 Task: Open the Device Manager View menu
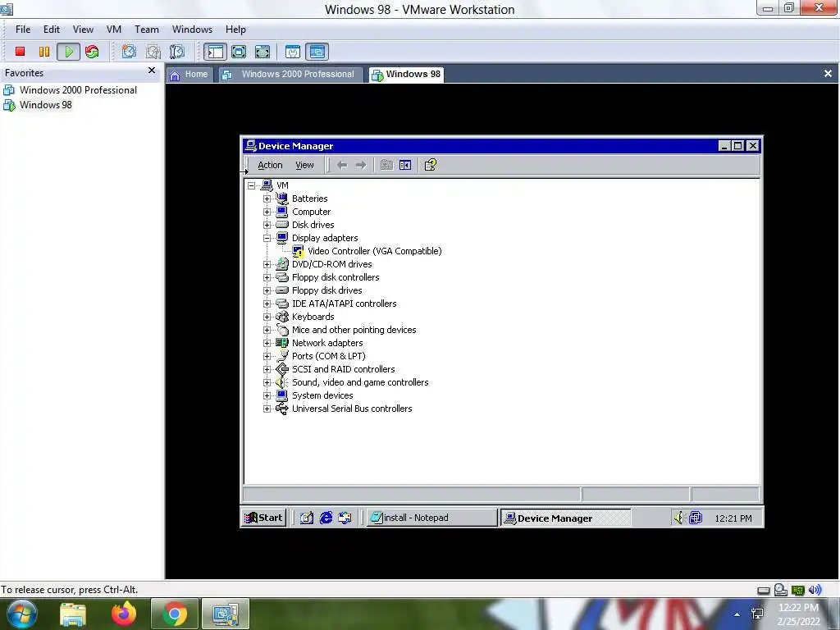[x=304, y=165]
